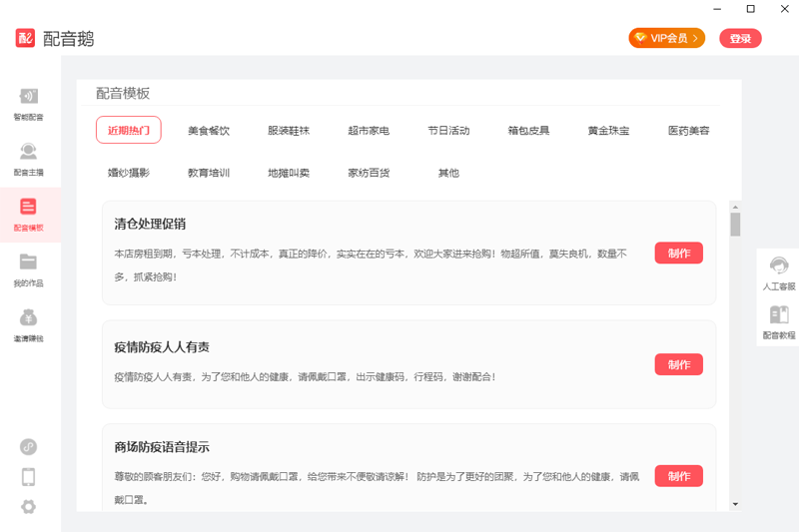The image size is (799, 532).
Task: Click the 配音鹅 app logo
Action: (26, 38)
